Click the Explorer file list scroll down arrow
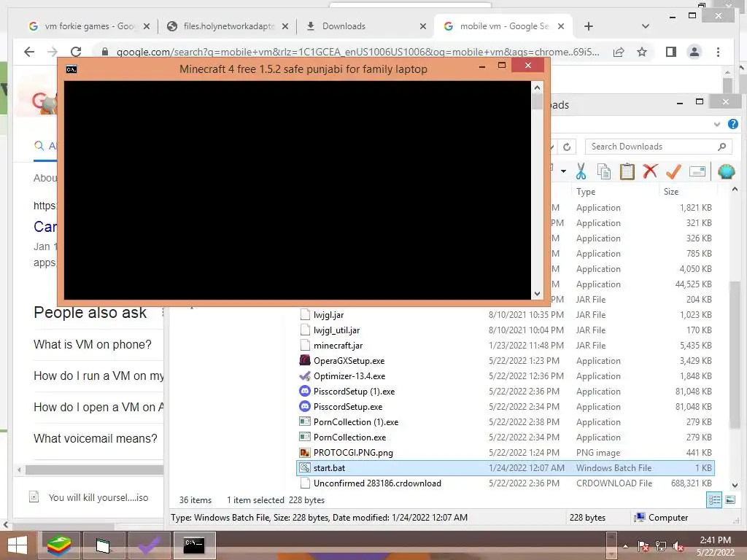Viewport: 747px width, 560px height. 735,485
